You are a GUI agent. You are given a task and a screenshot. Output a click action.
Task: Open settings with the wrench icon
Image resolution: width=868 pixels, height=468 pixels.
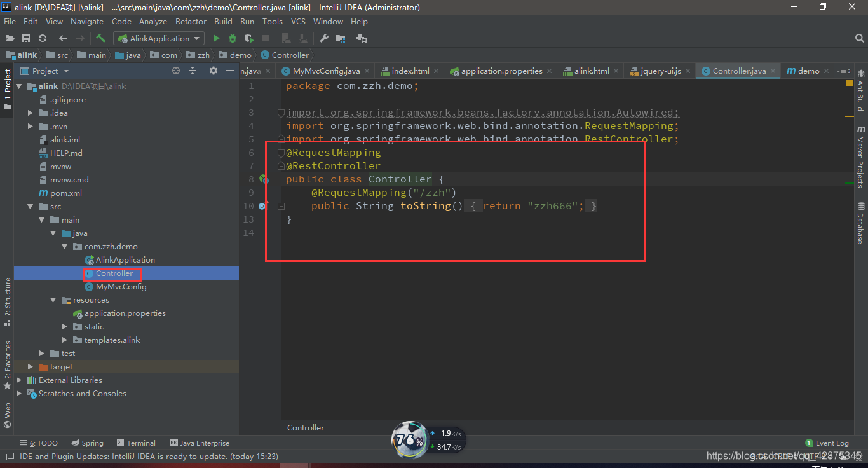pos(324,38)
